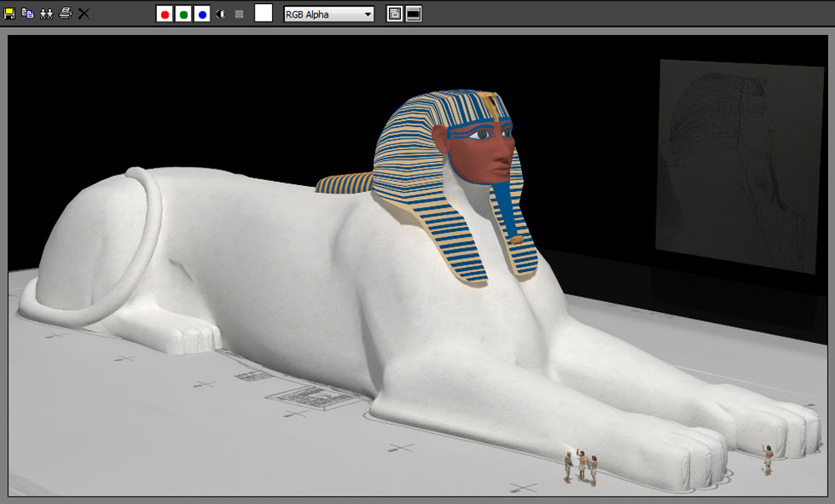The image size is (835, 504).
Task: Toggle the UI overlay button
Action: pyautogui.click(x=395, y=14)
